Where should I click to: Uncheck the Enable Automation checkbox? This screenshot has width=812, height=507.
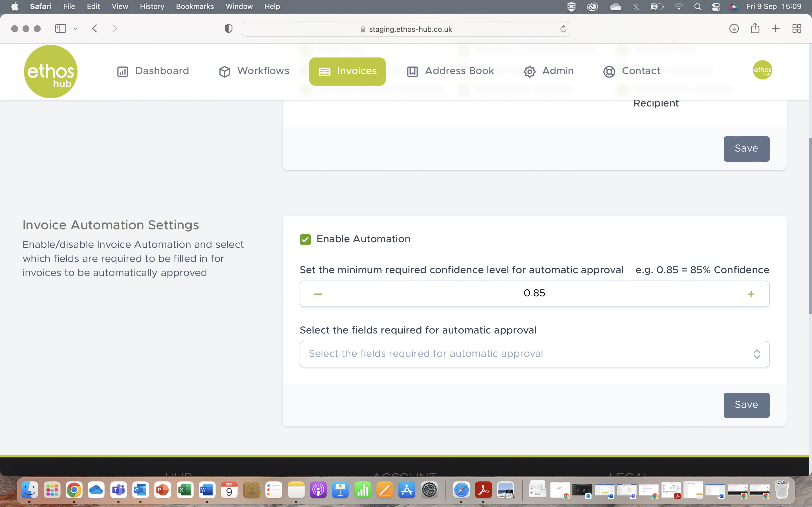click(305, 239)
